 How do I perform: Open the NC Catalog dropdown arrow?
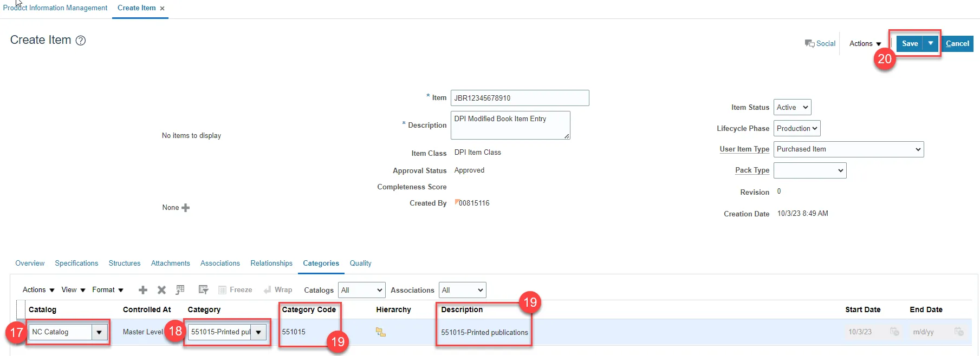point(99,332)
